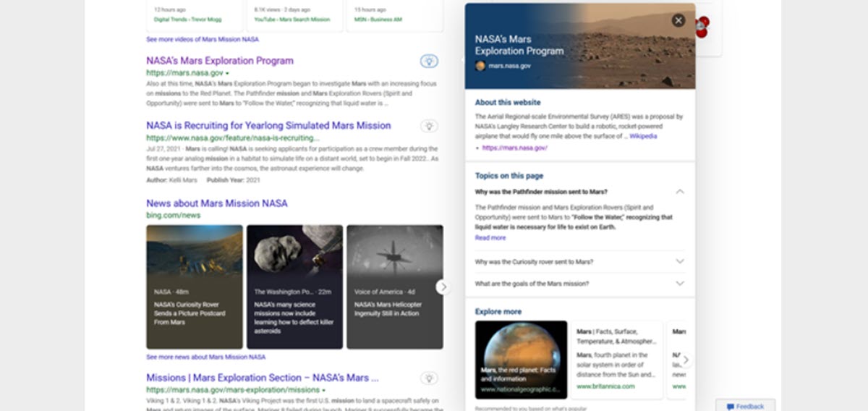This screenshot has width=868, height=411.
Task: Collapse the Pathfinder mission question
Action: [x=679, y=192]
